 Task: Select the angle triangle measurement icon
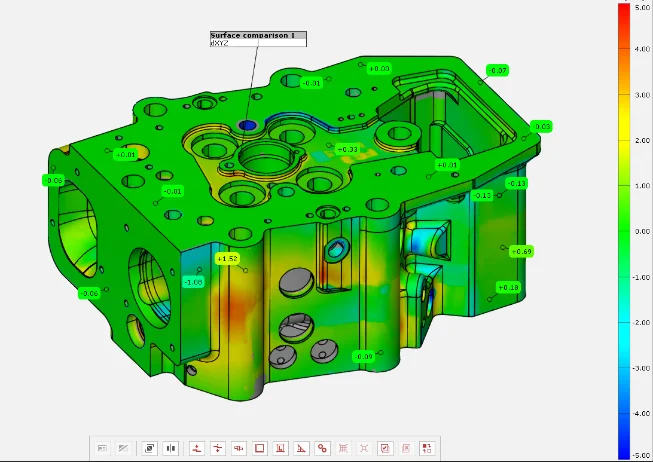[301, 448]
